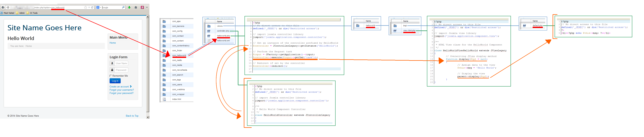Image resolution: width=644 pixels, height=137 pixels.
Task: Click the page scrollbar down arrow
Action: click(148, 117)
